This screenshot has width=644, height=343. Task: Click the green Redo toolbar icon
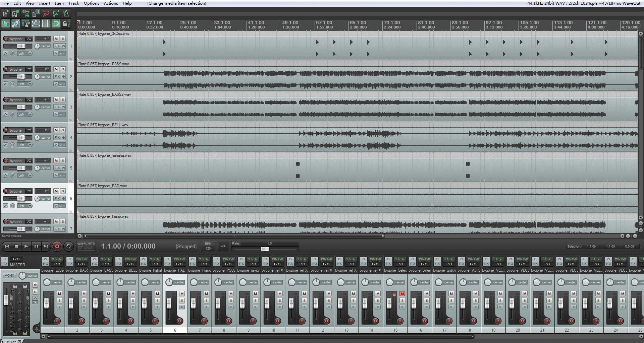(56, 13)
